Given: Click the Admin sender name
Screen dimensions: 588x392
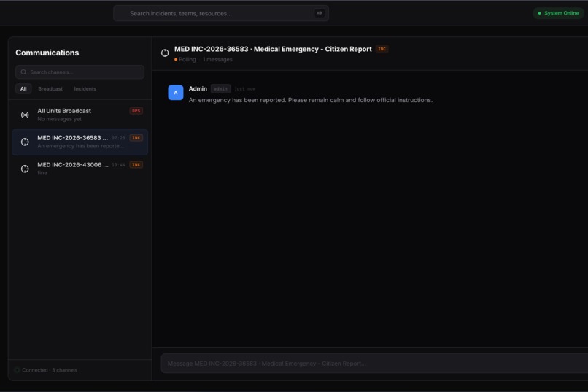Looking at the screenshot, I should tap(198, 88).
